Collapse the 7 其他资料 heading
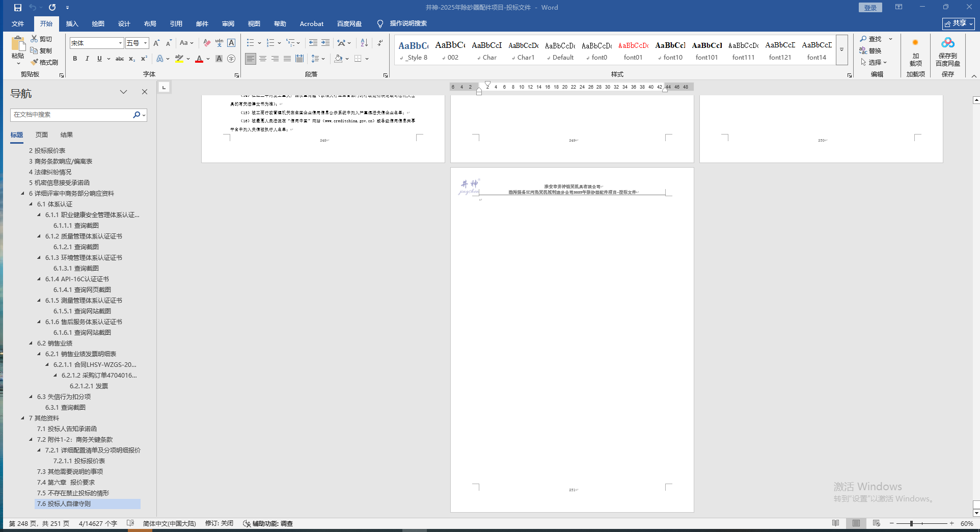 (x=23, y=418)
